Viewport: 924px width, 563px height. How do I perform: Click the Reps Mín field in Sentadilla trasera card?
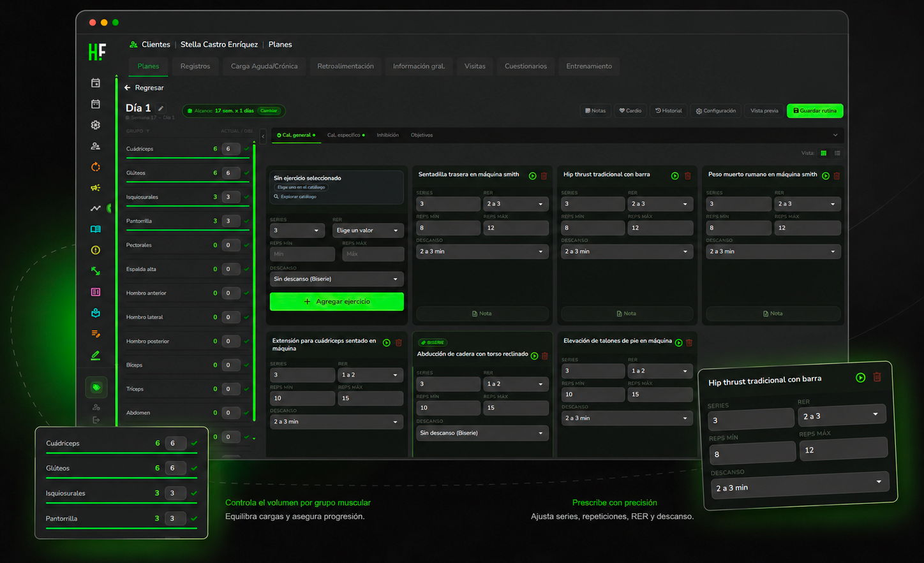(449, 228)
